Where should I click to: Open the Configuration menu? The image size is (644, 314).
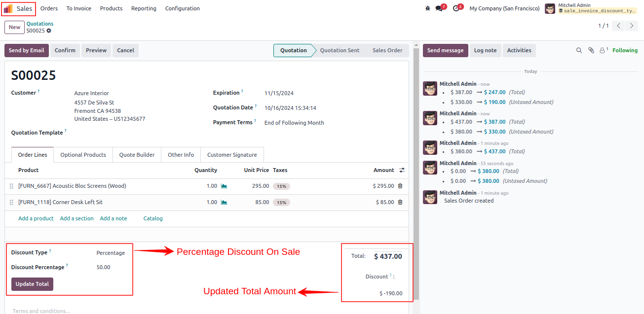pyautogui.click(x=183, y=8)
